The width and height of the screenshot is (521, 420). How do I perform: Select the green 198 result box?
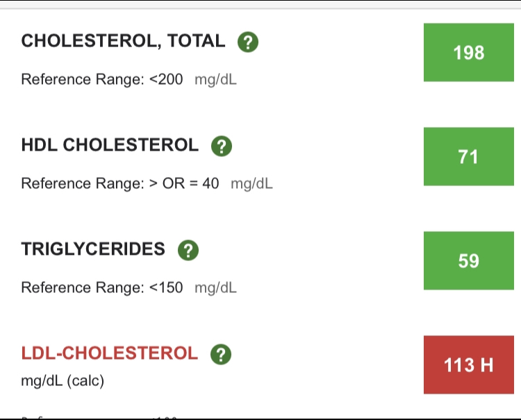(468, 53)
